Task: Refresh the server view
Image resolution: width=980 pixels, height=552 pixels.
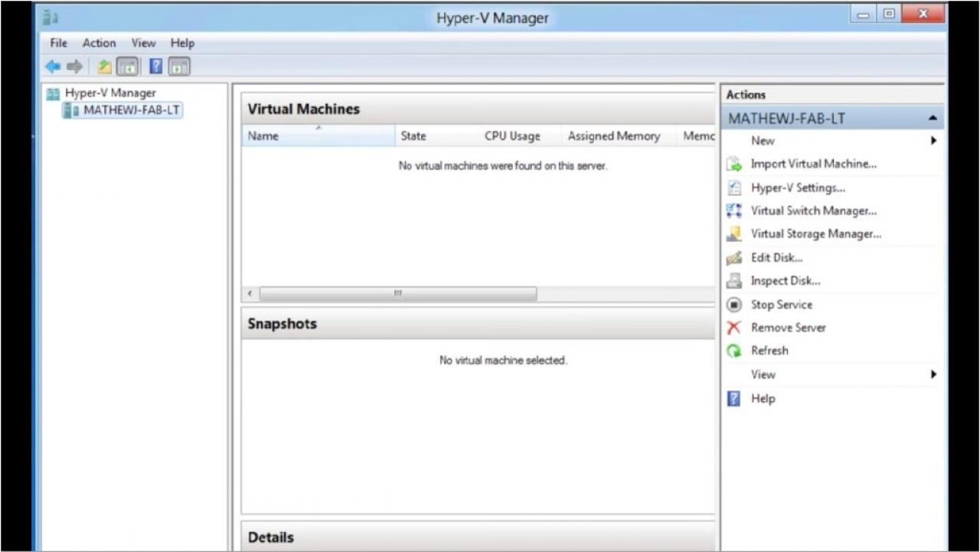Action: point(769,351)
